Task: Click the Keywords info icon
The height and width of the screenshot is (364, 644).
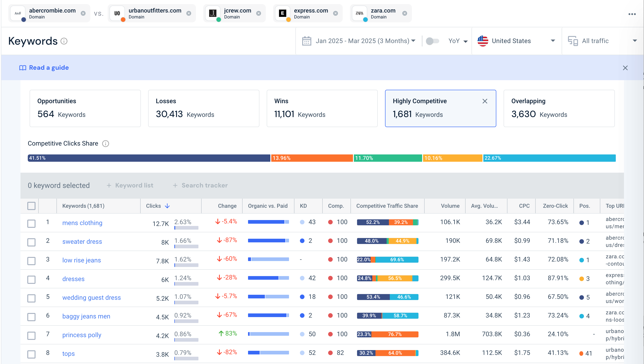Action: pos(64,41)
